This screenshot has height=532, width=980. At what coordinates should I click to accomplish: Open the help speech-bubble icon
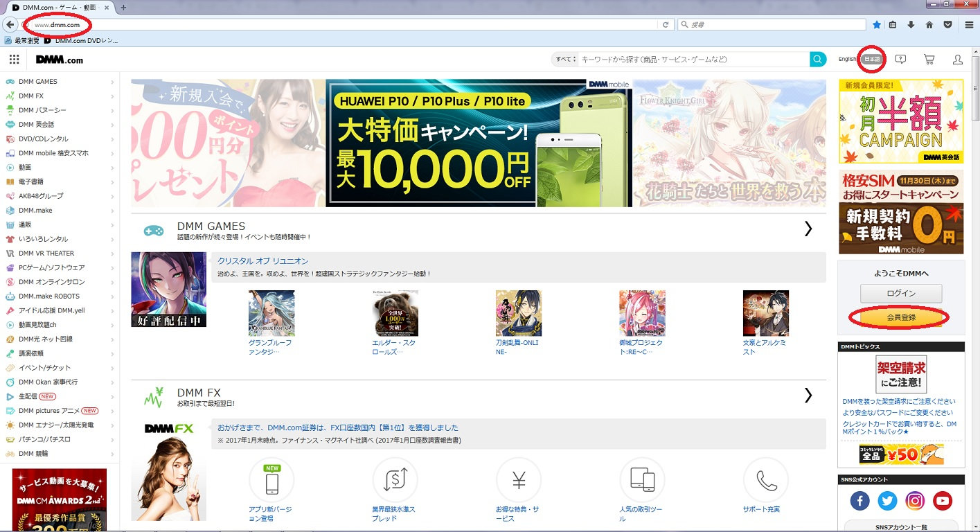point(900,60)
